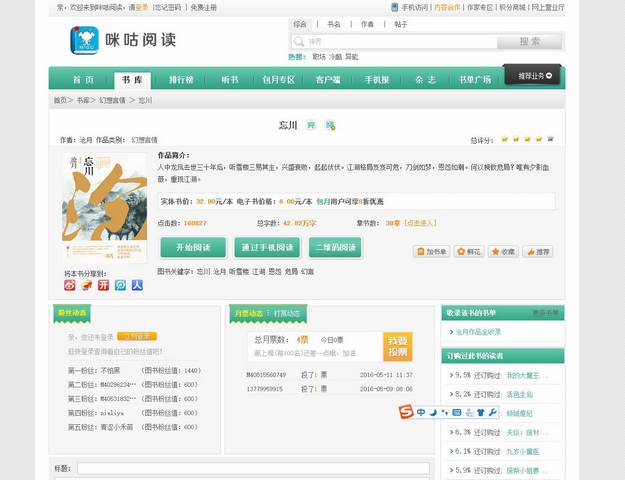The image size is (625, 480).
Task: Expand the 推荐业务 dropdown
Action: point(533,76)
